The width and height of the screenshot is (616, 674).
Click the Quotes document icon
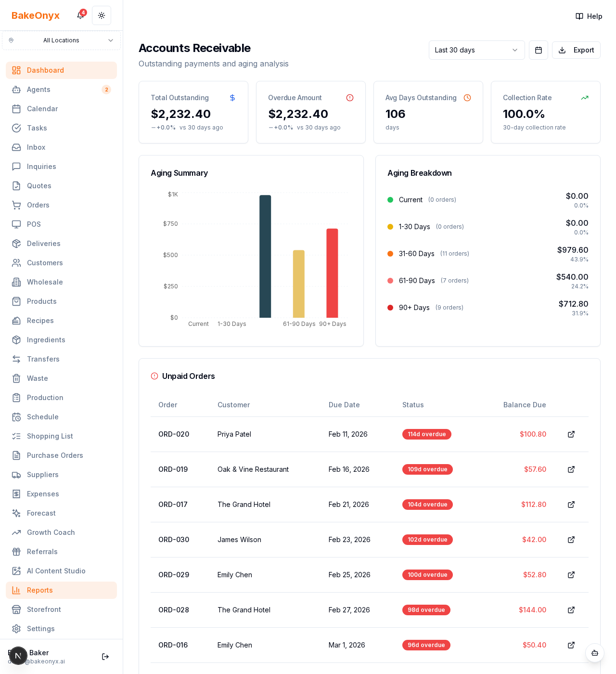16,186
